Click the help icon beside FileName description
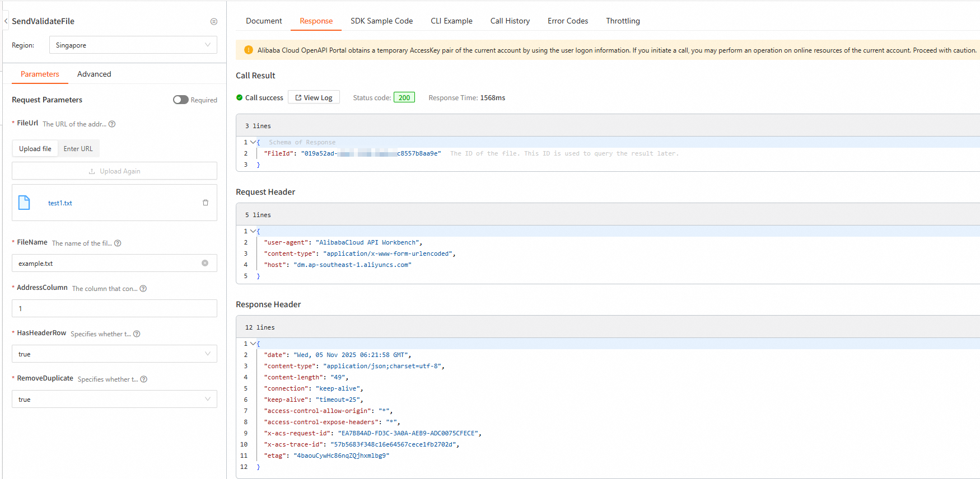Image resolution: width=980 pixels, height=479 pixels. (118, 243)
